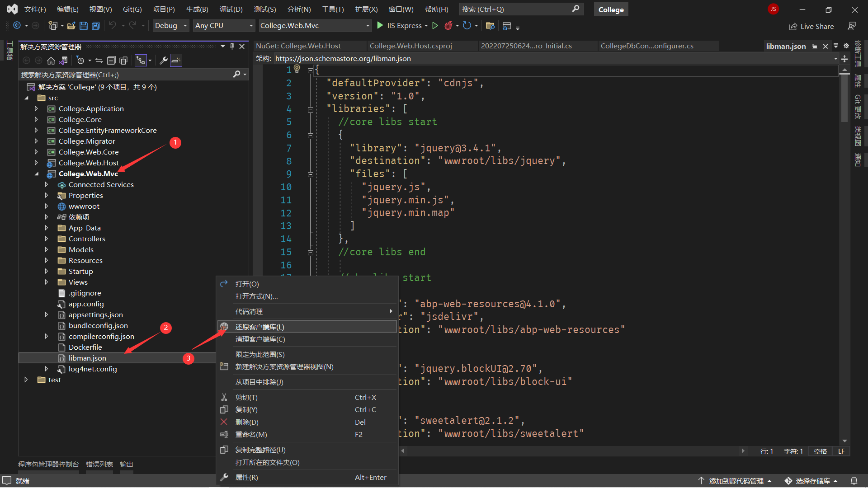Pin the Solution Explorer panel
The width and height of the screenshot is (868, 488).
[232, 47]
